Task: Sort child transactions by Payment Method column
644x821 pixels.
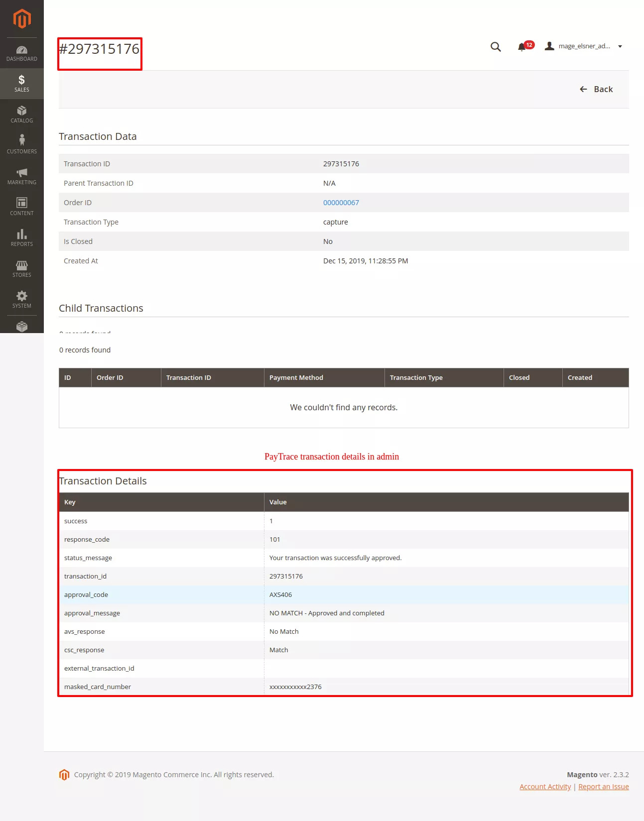Action: pos(296,378)
